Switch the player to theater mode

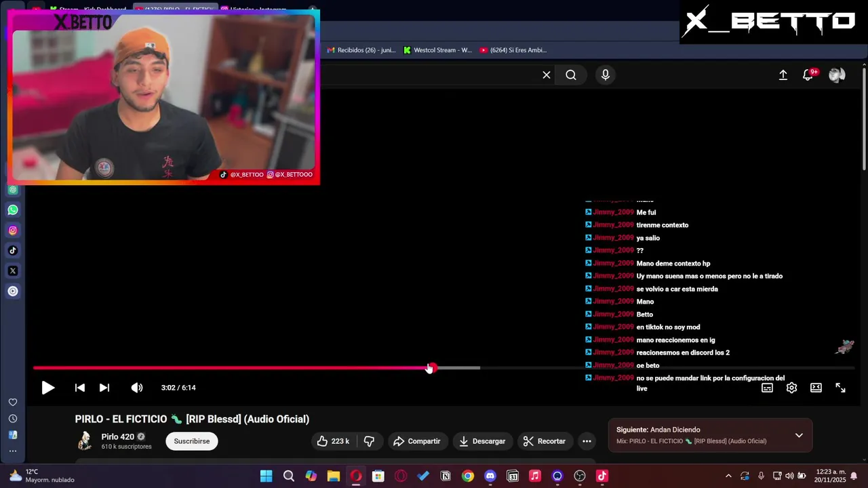(x=816, y=388)
